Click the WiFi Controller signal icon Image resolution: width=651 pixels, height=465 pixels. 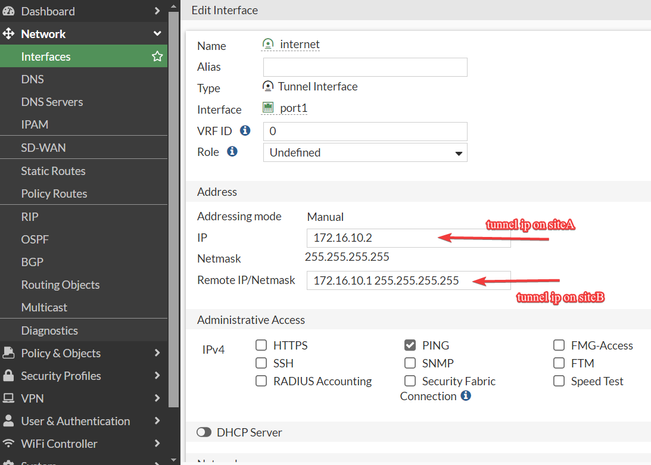click(8, 444)
